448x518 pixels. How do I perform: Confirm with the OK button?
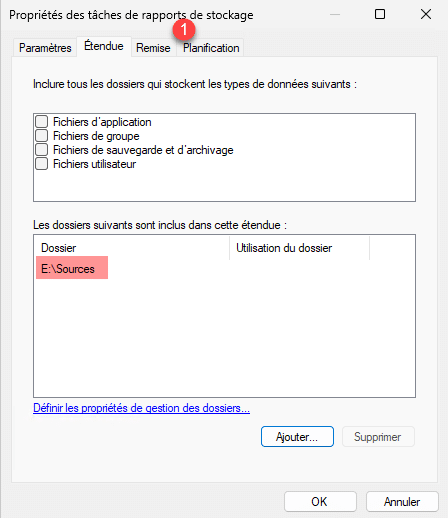(x=320, y=501)
